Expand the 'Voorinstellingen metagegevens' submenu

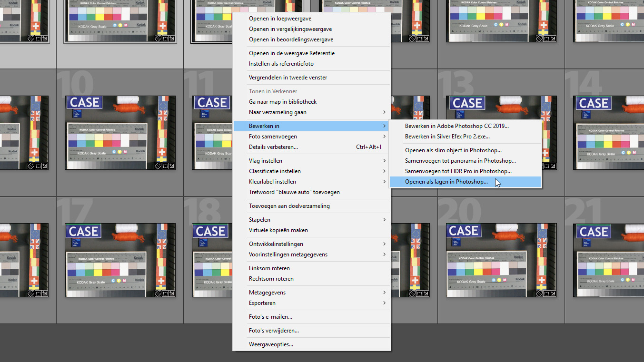pos(312,254)
